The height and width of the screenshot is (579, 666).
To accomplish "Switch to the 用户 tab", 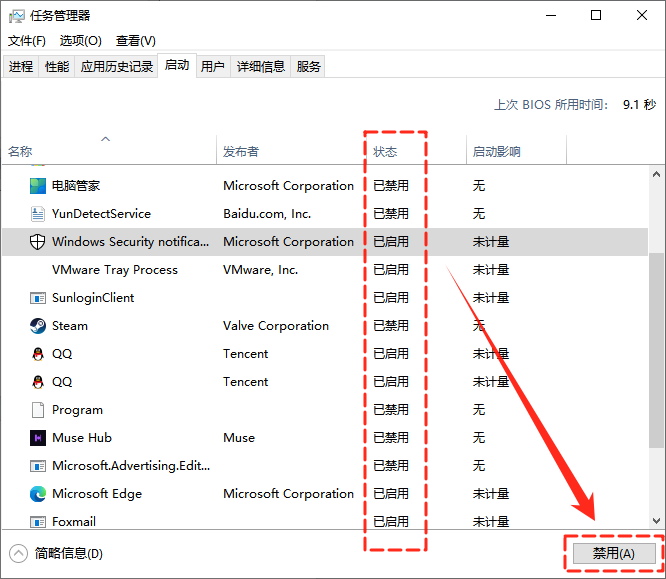I will 213,67.
